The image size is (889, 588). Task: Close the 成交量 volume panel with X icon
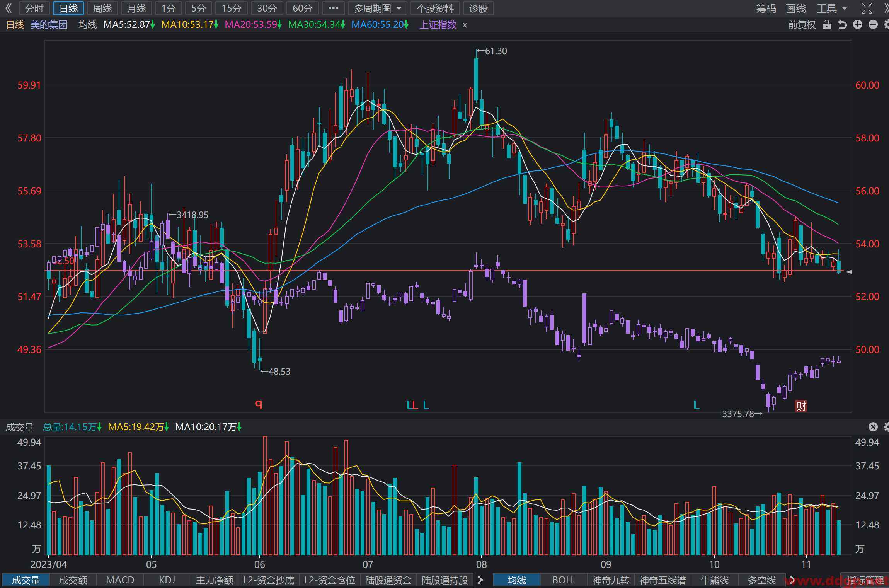click(873, 427)
